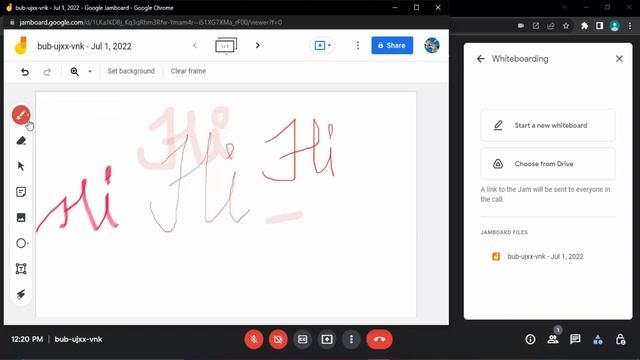
Task: Go to the next frame
Action: coord(258,45)
